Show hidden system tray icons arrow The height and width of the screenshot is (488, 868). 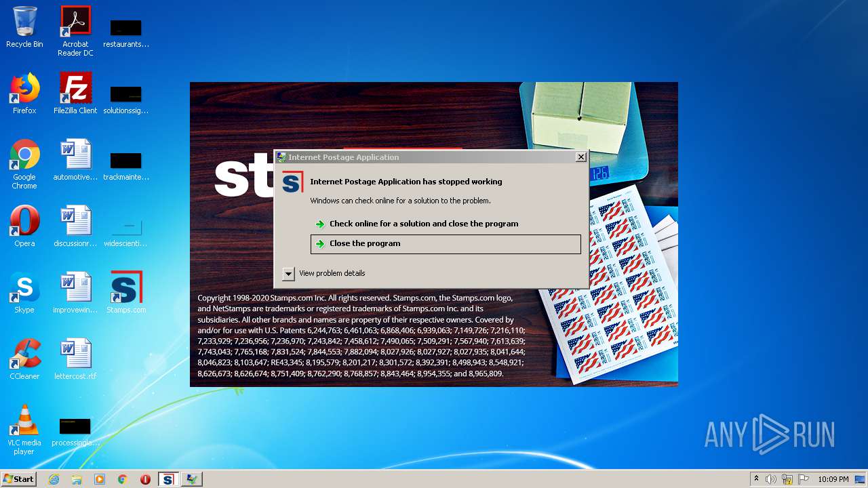756,479
